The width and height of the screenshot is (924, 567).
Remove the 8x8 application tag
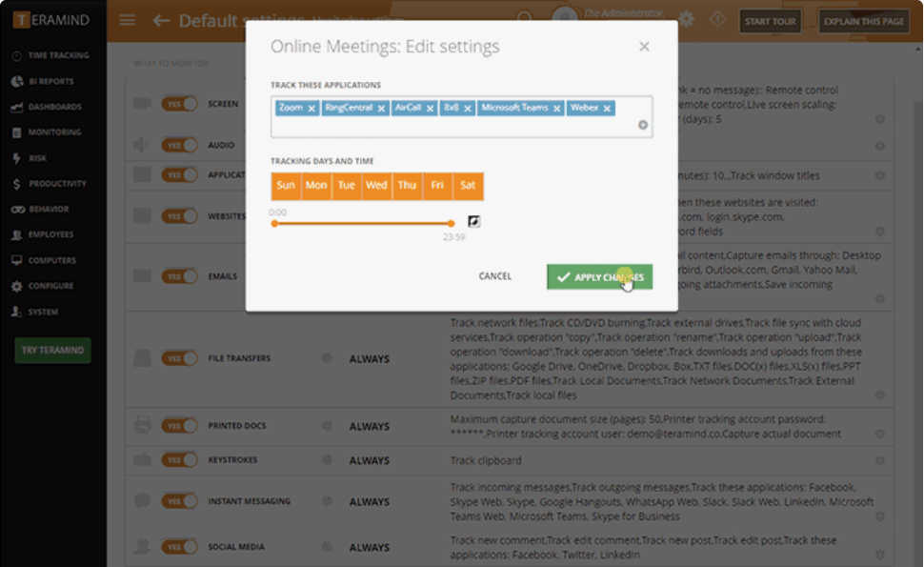pos(468,109)
